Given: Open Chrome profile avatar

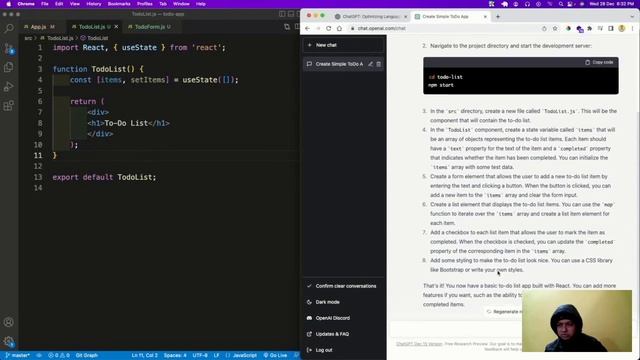Looking at the screenshot, I should click(622, 29).
